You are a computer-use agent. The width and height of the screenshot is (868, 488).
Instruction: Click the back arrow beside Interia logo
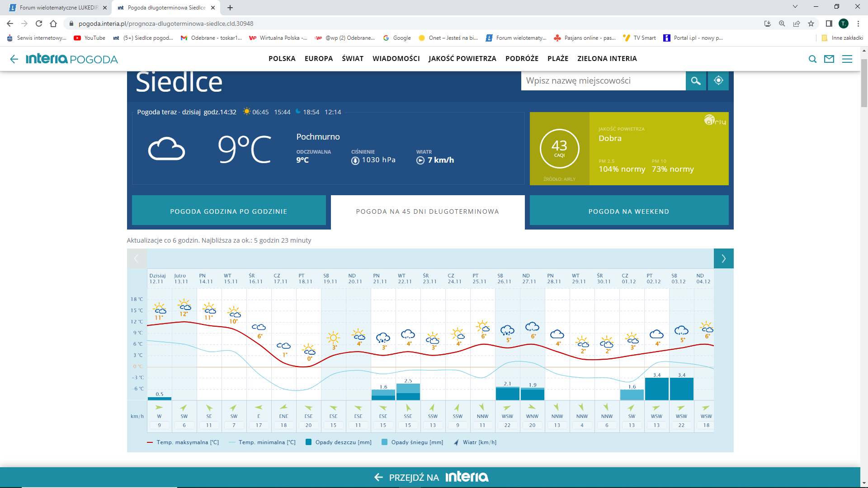(14, 59)
